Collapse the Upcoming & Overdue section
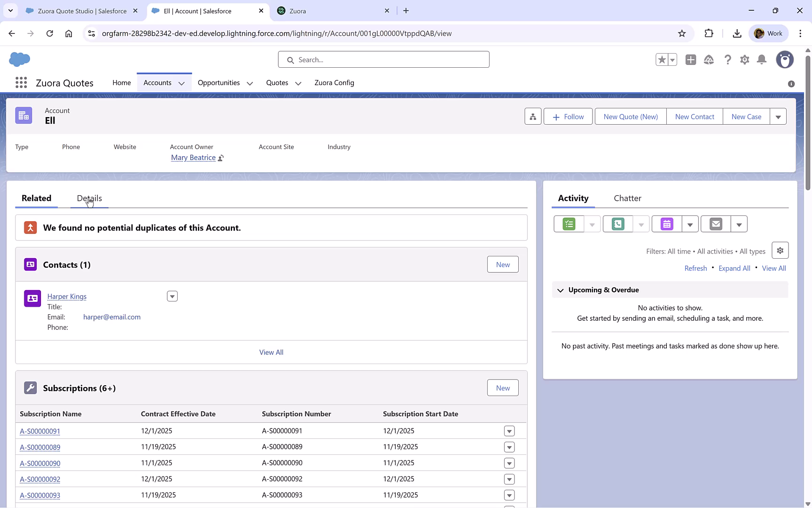 [x=560, y=290]
